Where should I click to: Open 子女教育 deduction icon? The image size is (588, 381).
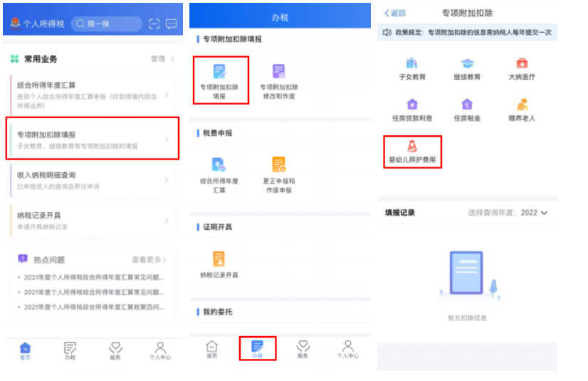(x=412, y=68)
